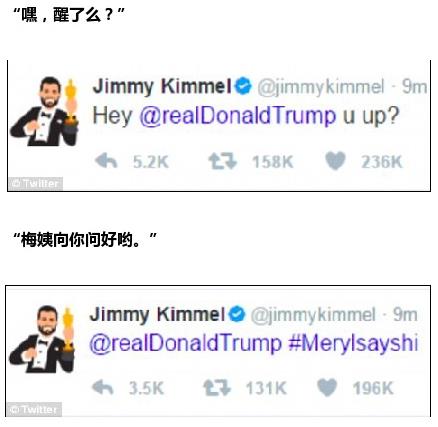Like the #Merylsayshi tweet heart
438x427 pixels.
coord(327,388)
